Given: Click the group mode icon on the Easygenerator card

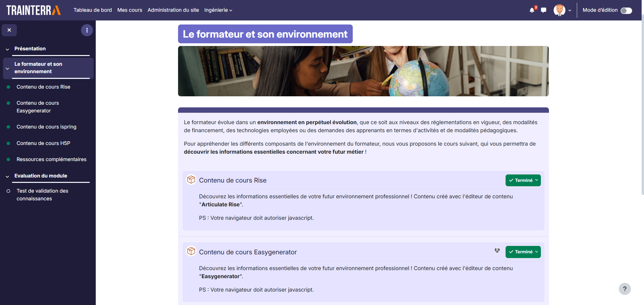Looking at the screenshot, I should click(497, 250).
